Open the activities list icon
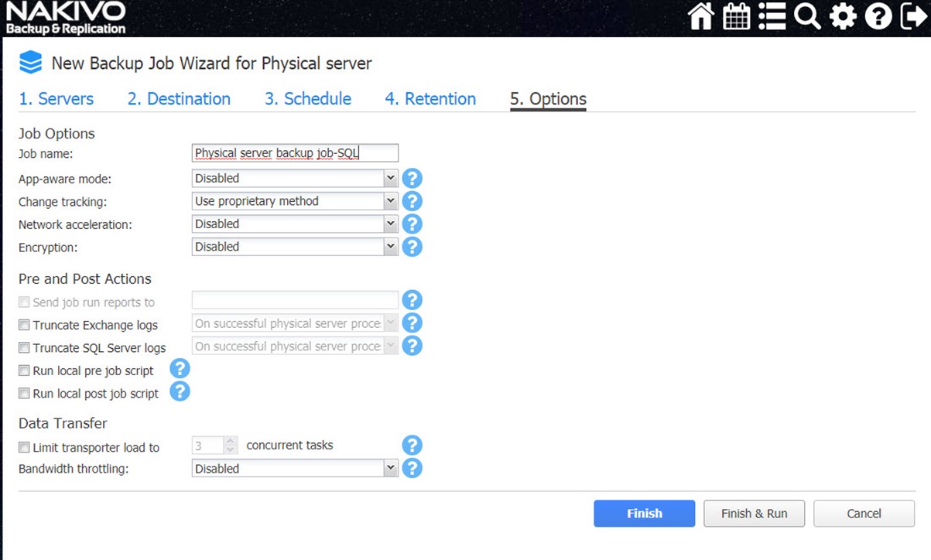931x560 pixels. [x=772, y=17]
